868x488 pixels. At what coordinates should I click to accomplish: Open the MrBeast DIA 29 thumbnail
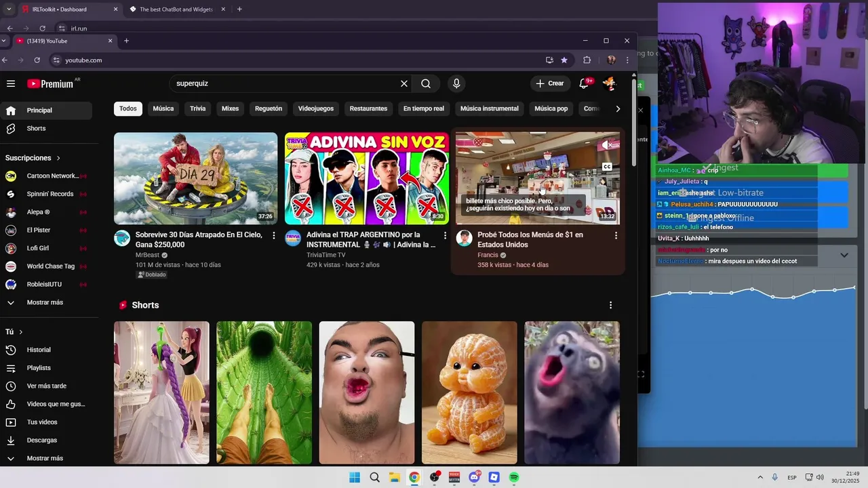click(x=195, y=178)
